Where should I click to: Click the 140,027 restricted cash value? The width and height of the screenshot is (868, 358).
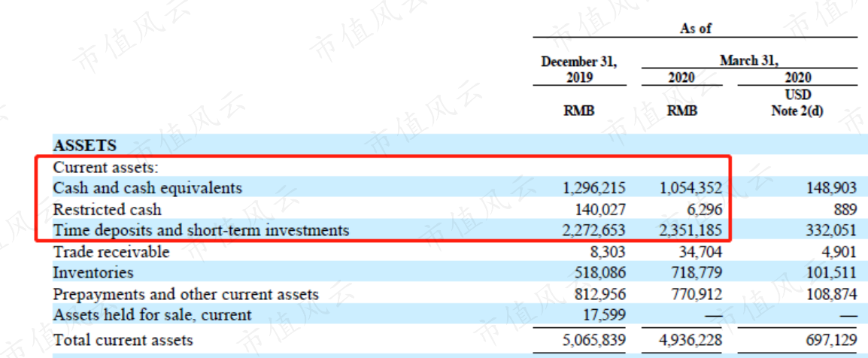(x=601, y=209)
